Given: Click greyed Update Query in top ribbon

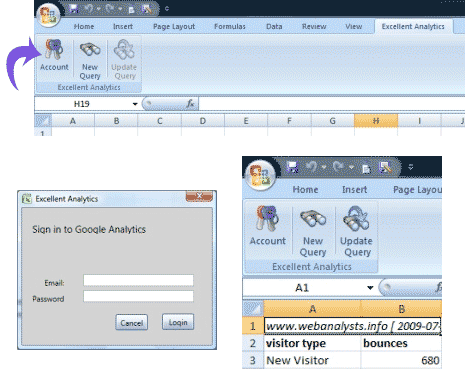Looking at the screenshot, I should tap(124, 60).
